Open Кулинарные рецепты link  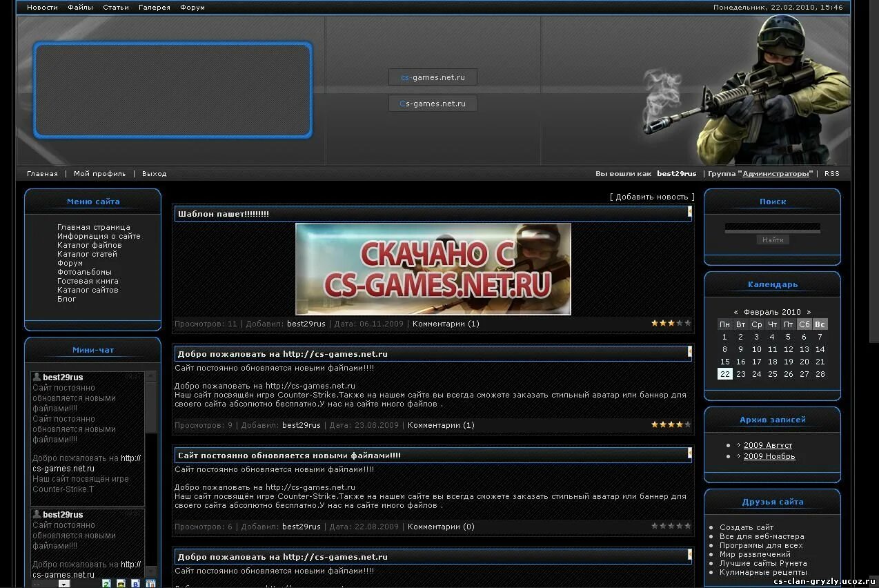pos(763,572)
